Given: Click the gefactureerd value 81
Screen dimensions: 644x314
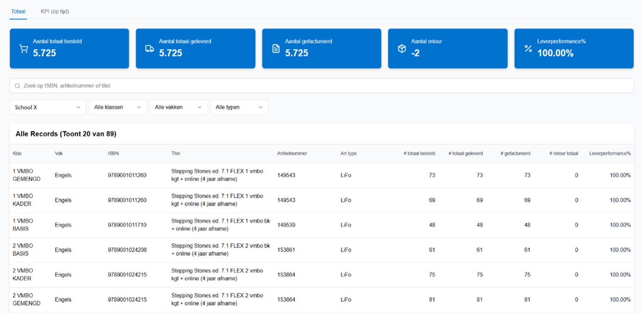Looking at the screenshot, I should pos(527,300).
